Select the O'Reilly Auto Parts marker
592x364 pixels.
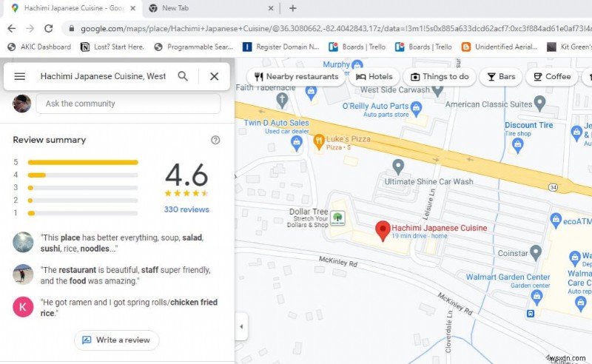click(416, 108)
